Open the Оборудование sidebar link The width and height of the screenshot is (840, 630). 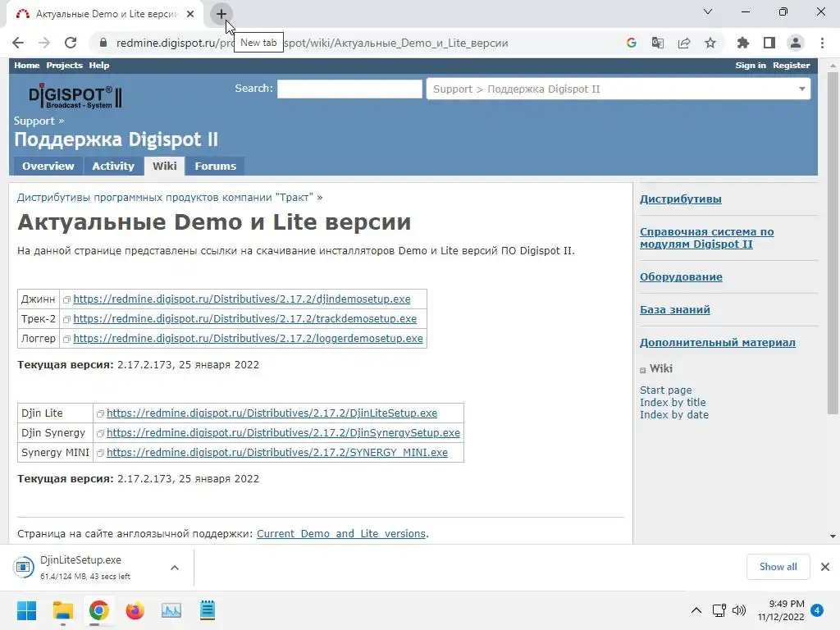point(681,277)
